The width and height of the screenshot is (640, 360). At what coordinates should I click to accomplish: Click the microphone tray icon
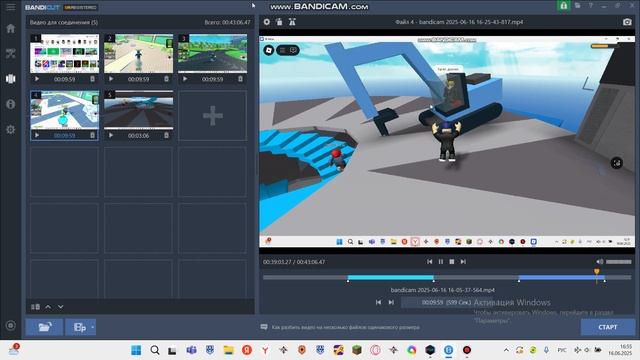(546, 350)
